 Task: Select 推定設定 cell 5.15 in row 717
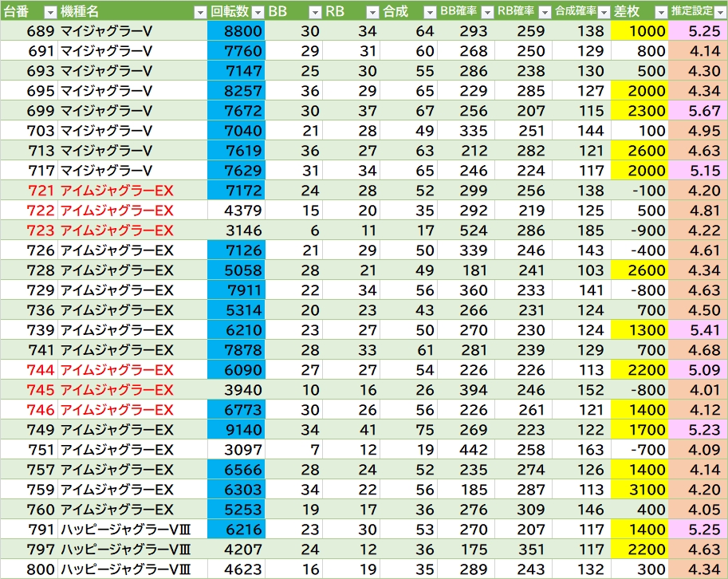point(698,171)
